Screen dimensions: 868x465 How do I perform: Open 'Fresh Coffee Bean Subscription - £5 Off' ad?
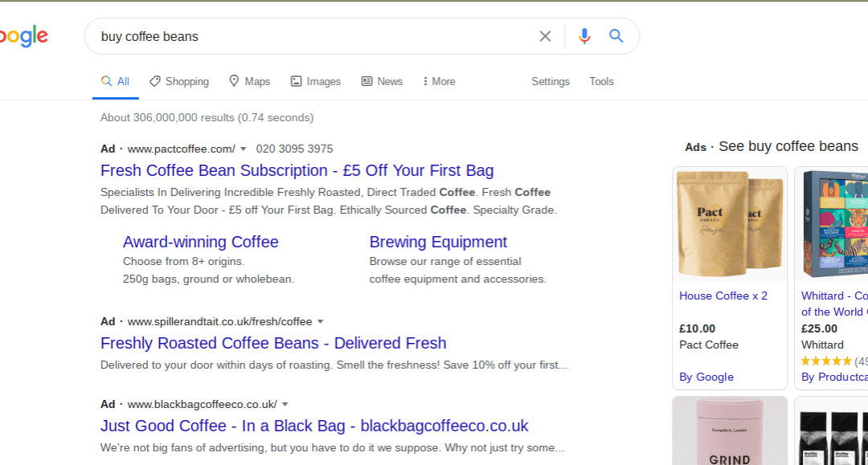297,170
